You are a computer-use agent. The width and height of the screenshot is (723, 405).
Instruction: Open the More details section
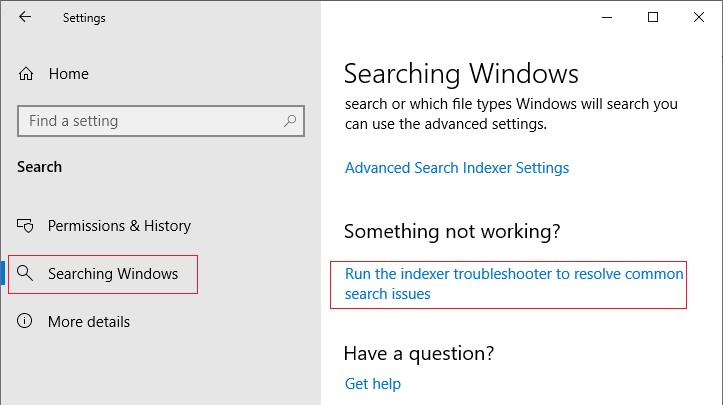(89, 322)
